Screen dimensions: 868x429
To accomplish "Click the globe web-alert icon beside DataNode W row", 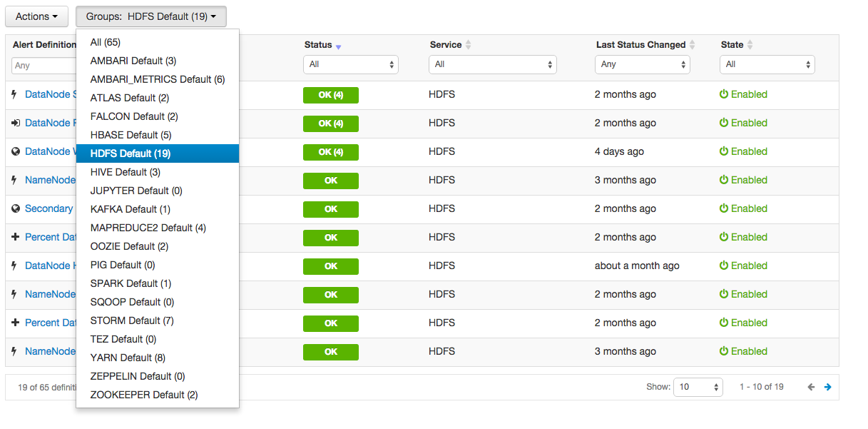I will 16,151.
